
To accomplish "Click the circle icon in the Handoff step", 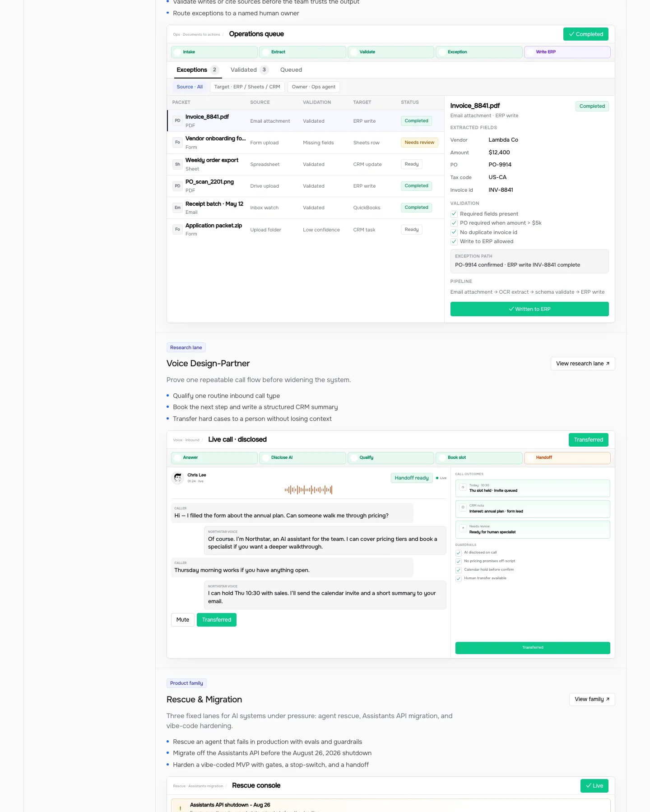I will (531, 458).
